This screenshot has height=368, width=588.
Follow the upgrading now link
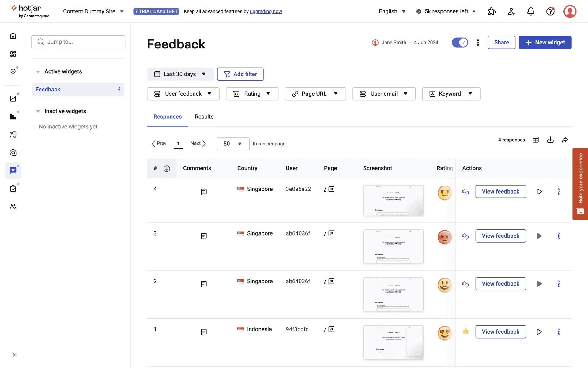coord(266,11)
